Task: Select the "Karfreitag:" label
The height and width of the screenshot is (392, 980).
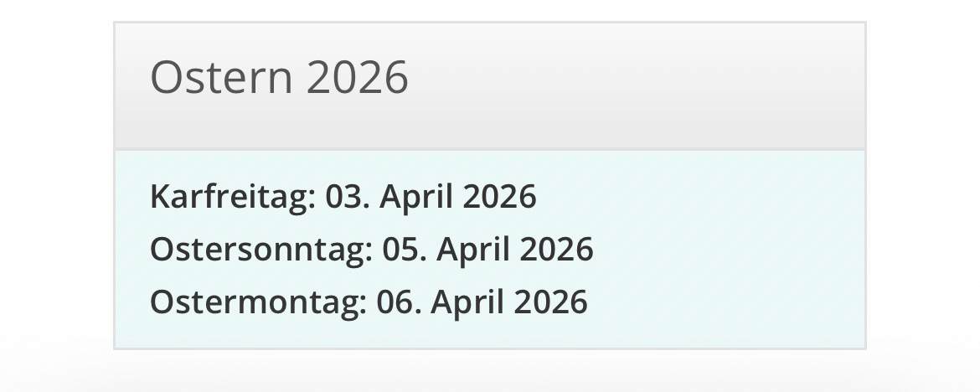Action: (x=233, y=197)
